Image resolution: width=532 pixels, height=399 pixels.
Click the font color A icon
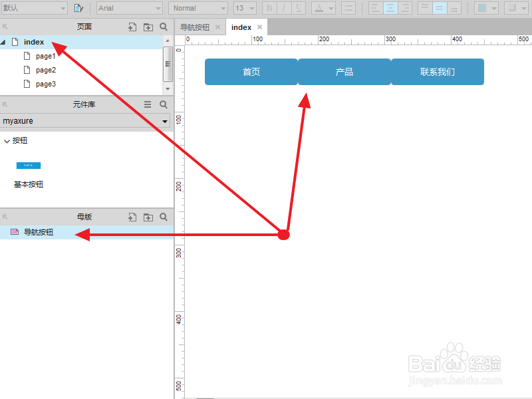319,8
